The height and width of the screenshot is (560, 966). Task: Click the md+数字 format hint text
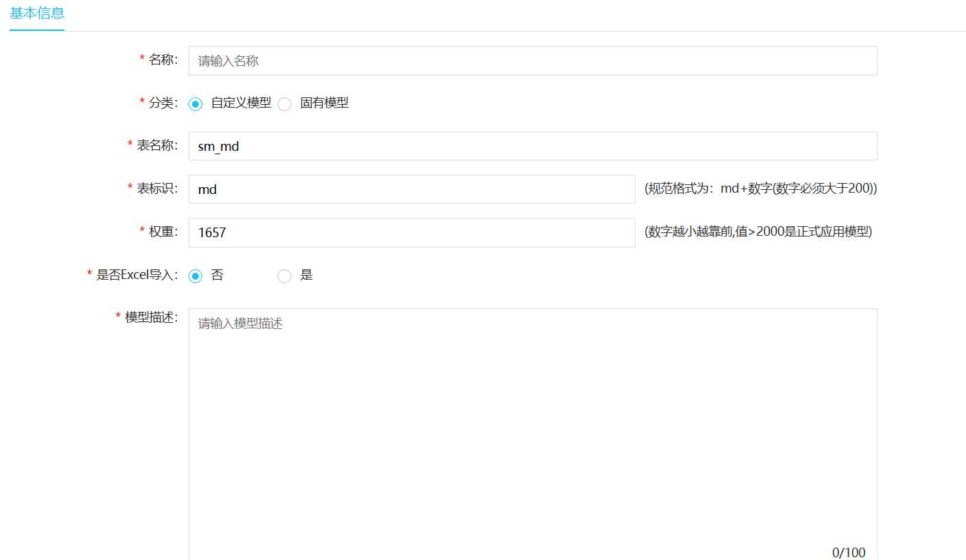760,188
